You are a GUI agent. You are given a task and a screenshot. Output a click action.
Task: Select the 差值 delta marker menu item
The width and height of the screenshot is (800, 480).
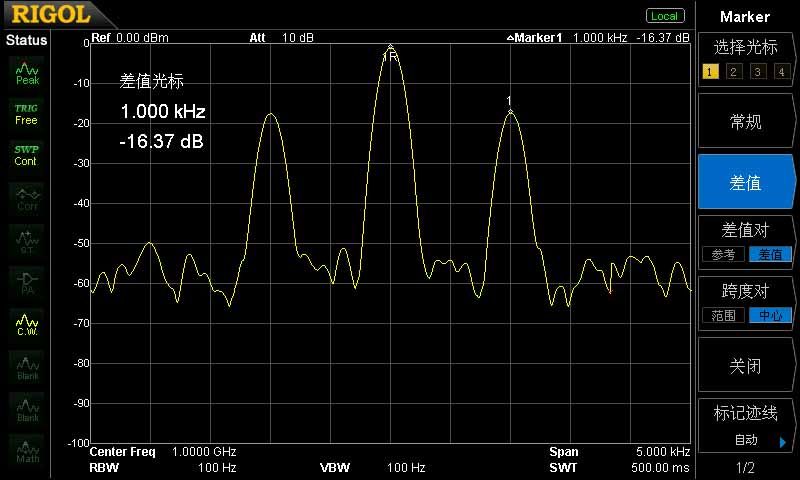pos(745,183)
